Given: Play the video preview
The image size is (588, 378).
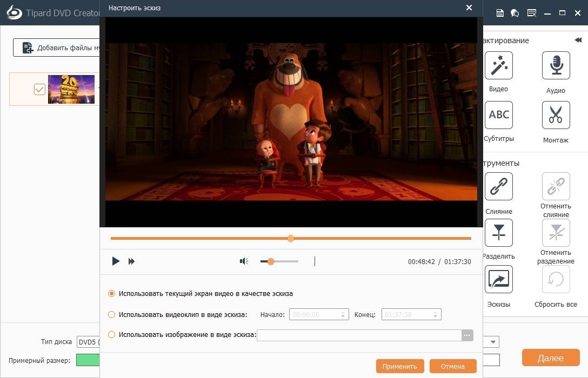Looking at the screenshot, I should (116, 261).
